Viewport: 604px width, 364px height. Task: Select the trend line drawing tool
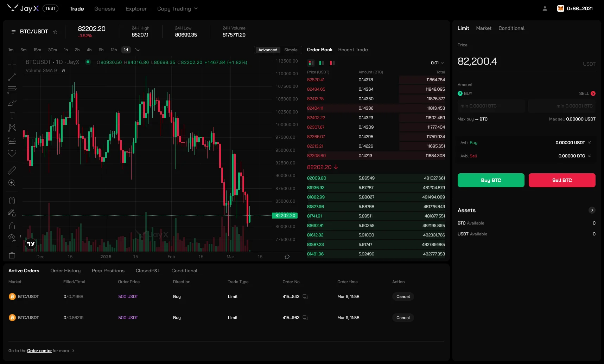pyautogui.click(x=12, y=77)
